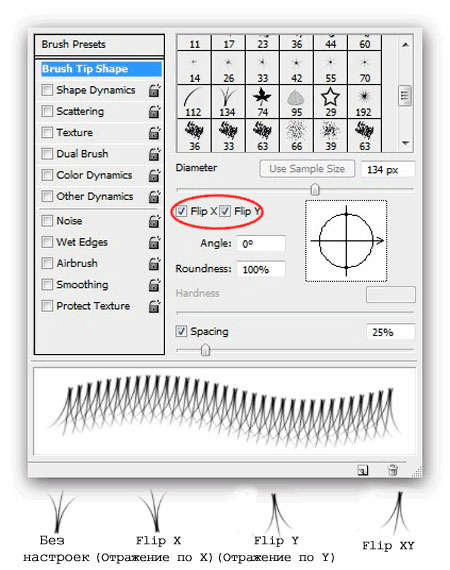Select the starburst brush 192
The image size is (450, 570).
click(x=364, y=101)
